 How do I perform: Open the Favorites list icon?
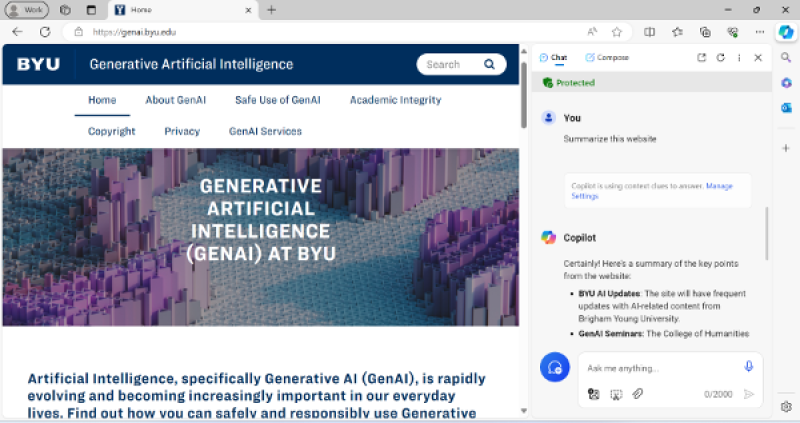click(x=678, y=32)
